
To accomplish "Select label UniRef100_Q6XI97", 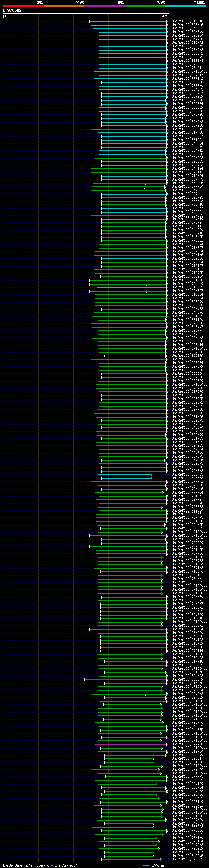I will [x=187, y=852].
